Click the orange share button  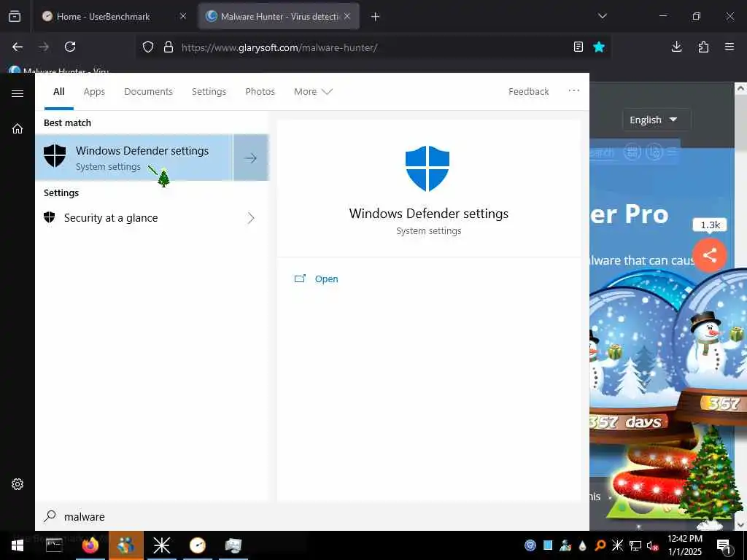pyautogui.click(x=710, y=255)
